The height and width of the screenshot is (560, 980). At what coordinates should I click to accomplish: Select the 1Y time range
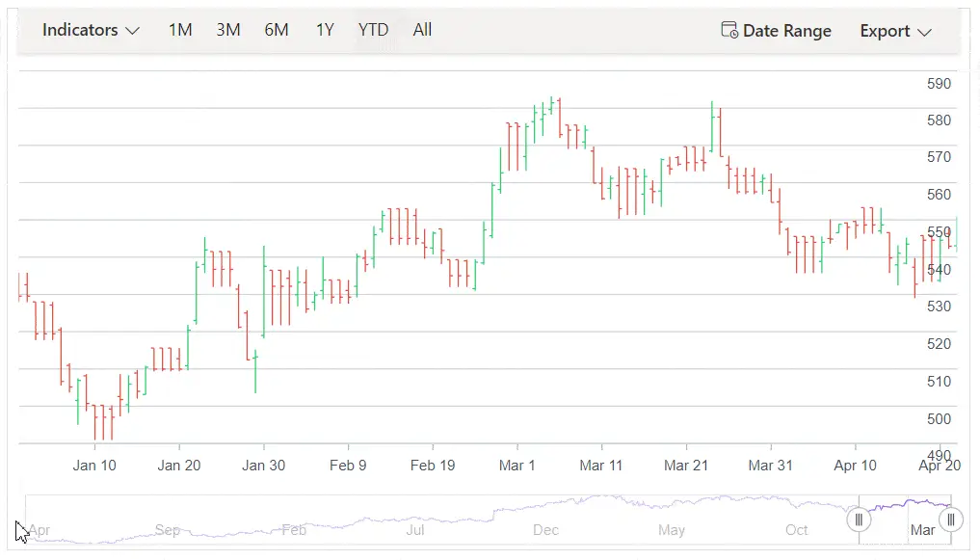point(325,30)
